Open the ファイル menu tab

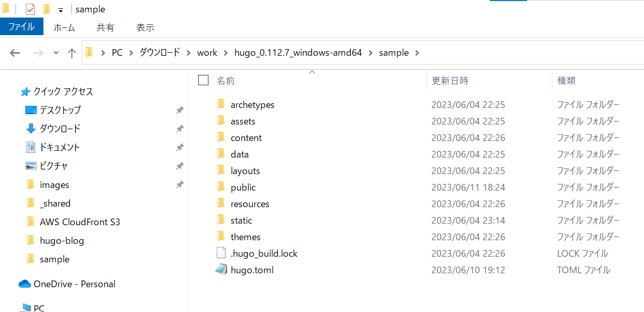[21, 27]
